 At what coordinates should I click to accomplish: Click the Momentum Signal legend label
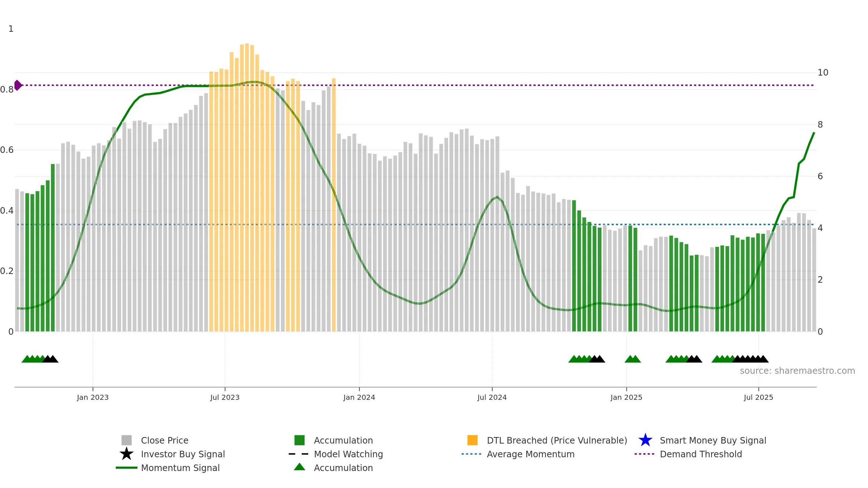tap(180, 468)
